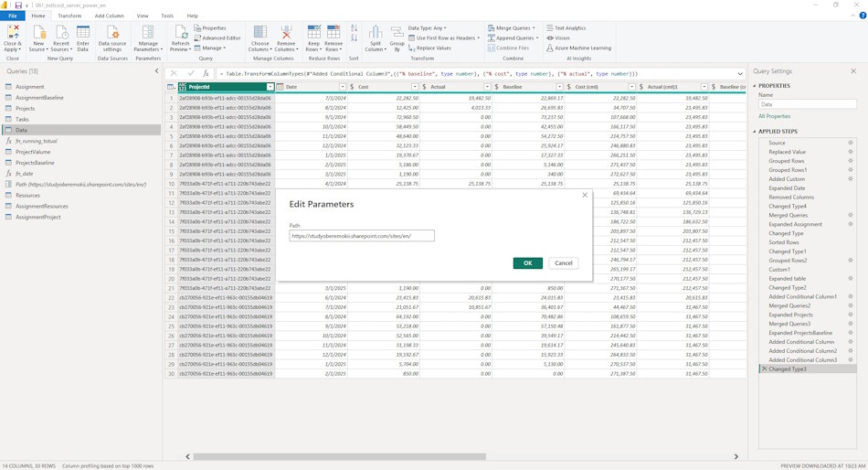868x470 pixels.
Task: Collapse the Queries pane
Action: click(156, 71)
